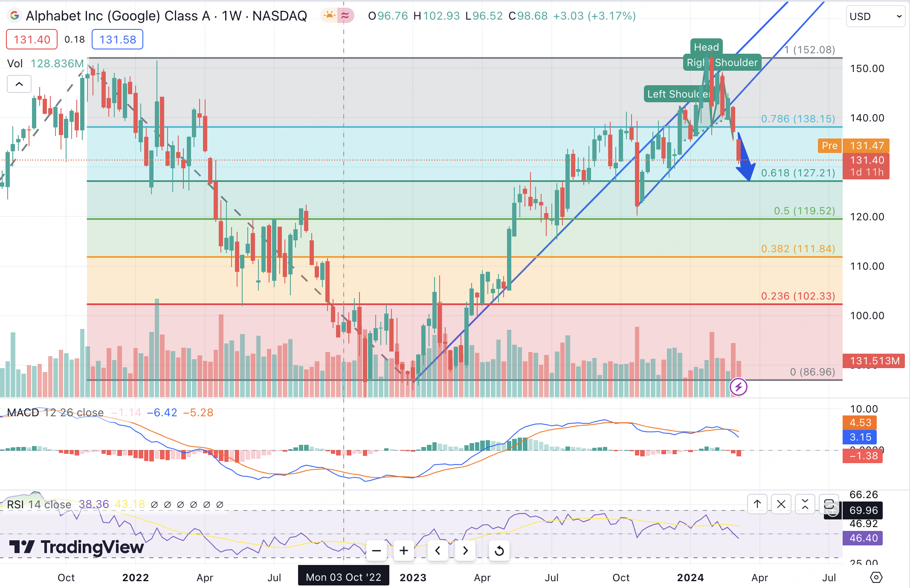The width and height of the screenshot is (910, 588).
Task: Click the Mon 03 Oct '22 date label
Action: click(x=343, y=577)
